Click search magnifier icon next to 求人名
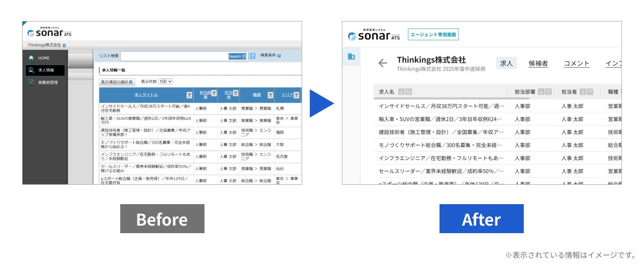The width and height of the screenshot is (644, 267). (x=408, y=92)
